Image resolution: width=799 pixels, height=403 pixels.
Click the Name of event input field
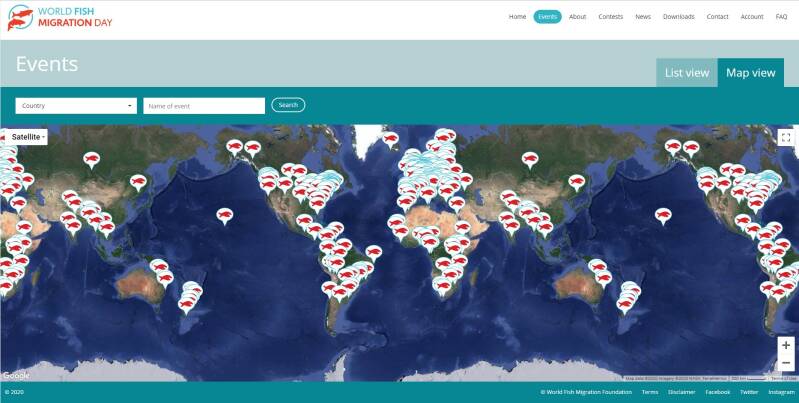pos(204,106)
